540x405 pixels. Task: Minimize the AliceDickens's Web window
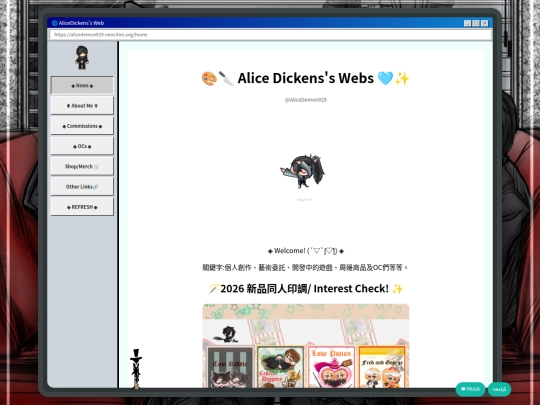click(x=467, y=23)
